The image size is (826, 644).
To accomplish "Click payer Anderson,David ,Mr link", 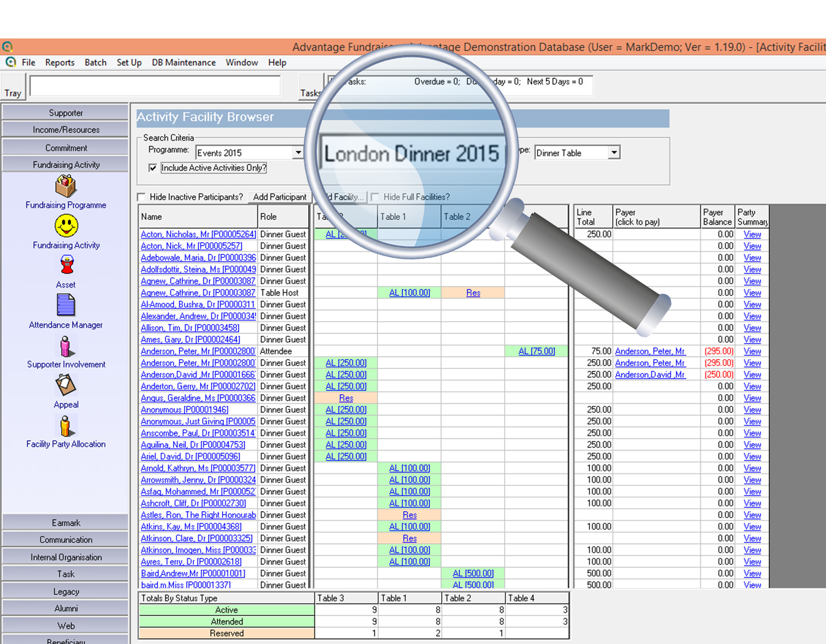I will 650,375.
